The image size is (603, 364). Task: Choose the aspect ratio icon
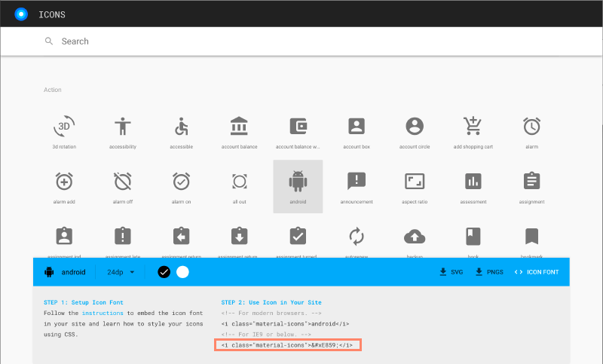point(415,182)
